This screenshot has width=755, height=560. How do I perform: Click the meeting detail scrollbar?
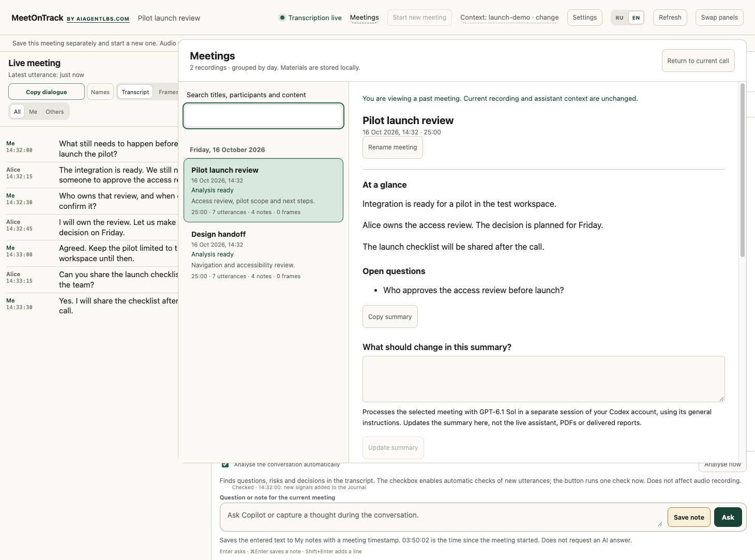[743, 170]
